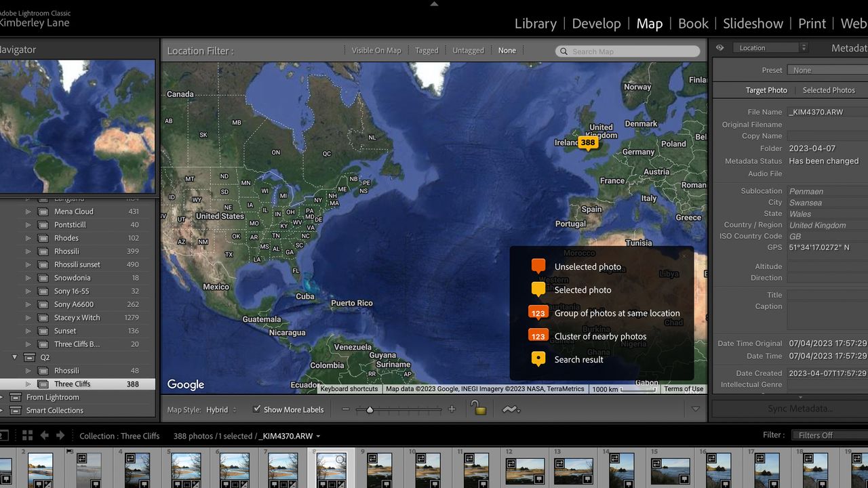This screenshot has width=868, height=488.
Task: Select the Snowdonia collection
Action: [78, 278]
